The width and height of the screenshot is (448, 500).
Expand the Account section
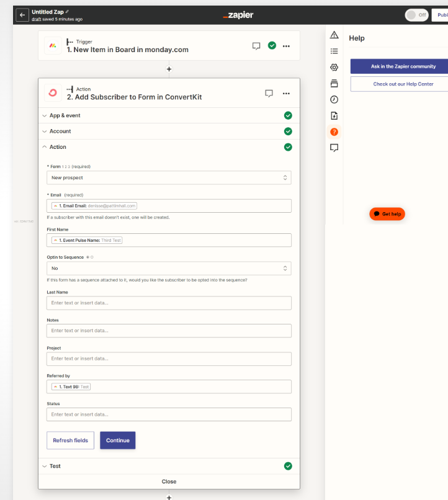coord(169,132)
